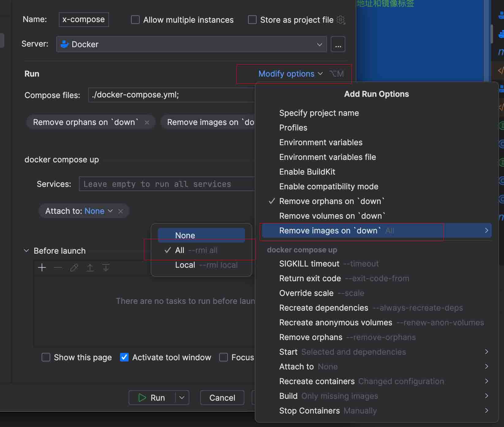
Task: Open the Docker server dropdown
Action: pyautogui.click(x=192, y=44)
